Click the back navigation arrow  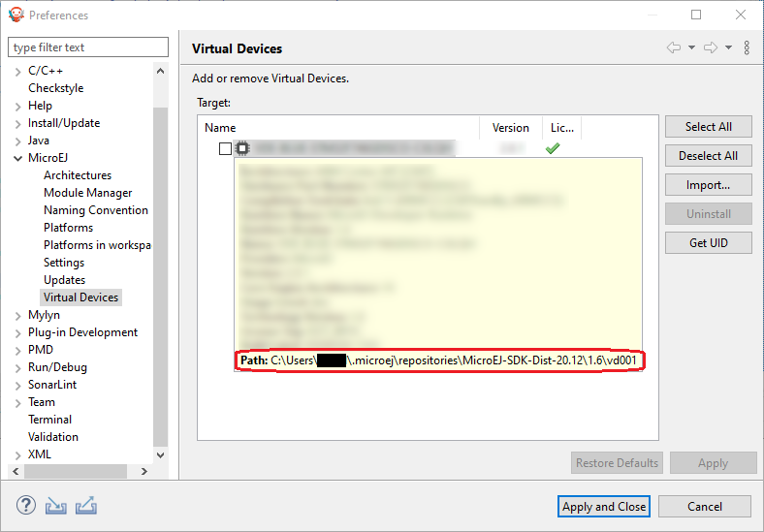(674, 47)
